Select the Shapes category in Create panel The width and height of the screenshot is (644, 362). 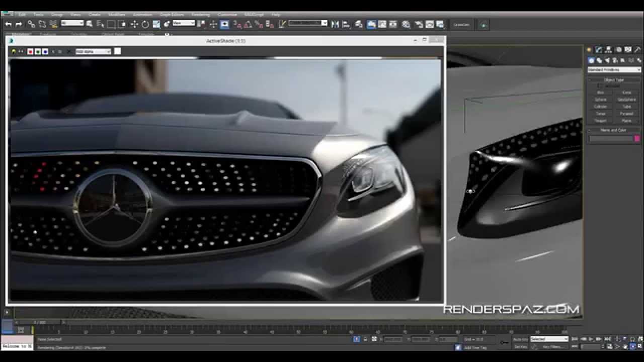point(599,60)
